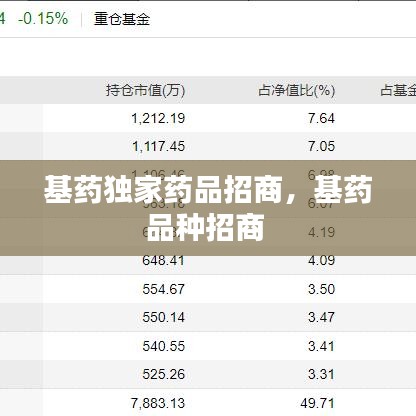Select the 648.41 holding value cell
This screenshot has height=416, width=416.
[x=163, y=260]
